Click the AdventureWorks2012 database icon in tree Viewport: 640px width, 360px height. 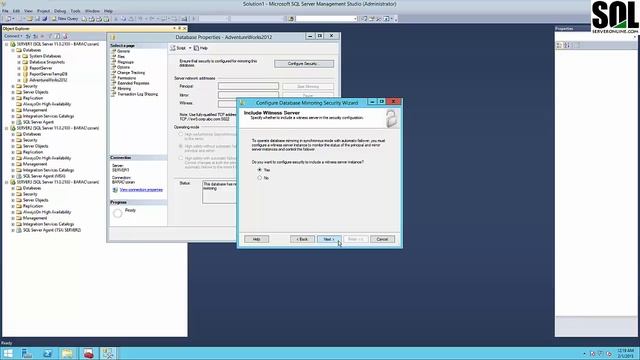pos(25,80)
